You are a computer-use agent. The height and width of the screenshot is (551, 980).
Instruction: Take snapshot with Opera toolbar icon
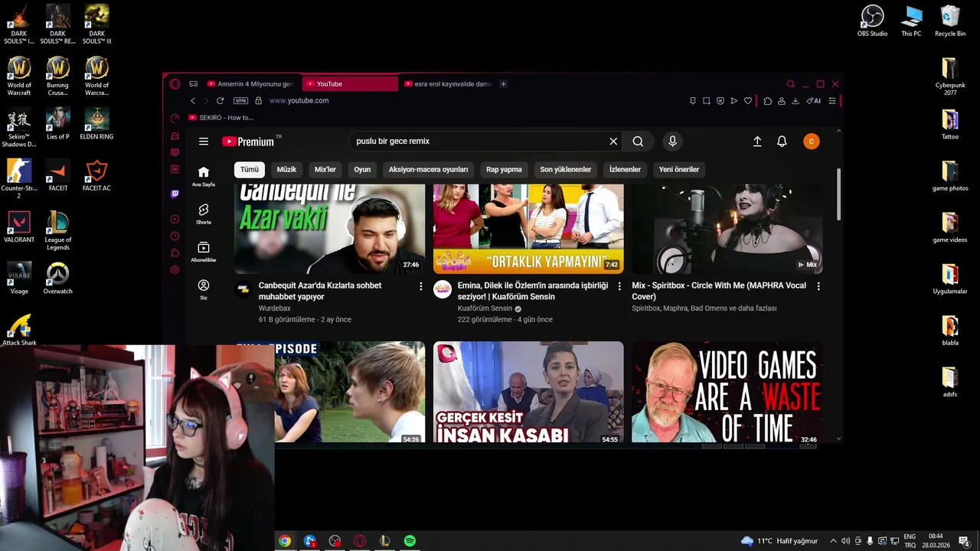click(x=706, y=101)
